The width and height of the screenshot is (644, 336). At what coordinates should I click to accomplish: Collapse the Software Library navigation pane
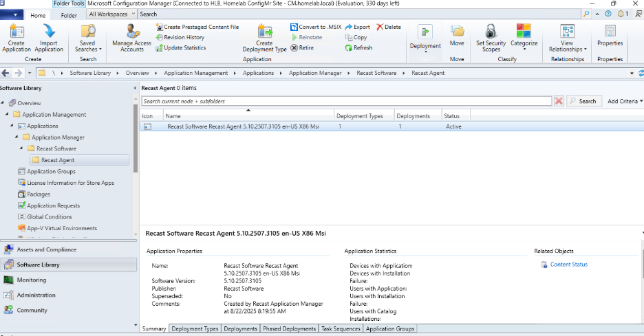pyautogui.click(x=135, y=88)
